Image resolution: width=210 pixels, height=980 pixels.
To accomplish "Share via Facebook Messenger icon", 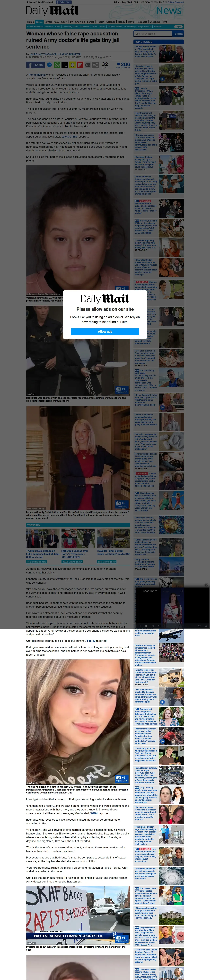I will click(49, 65).
